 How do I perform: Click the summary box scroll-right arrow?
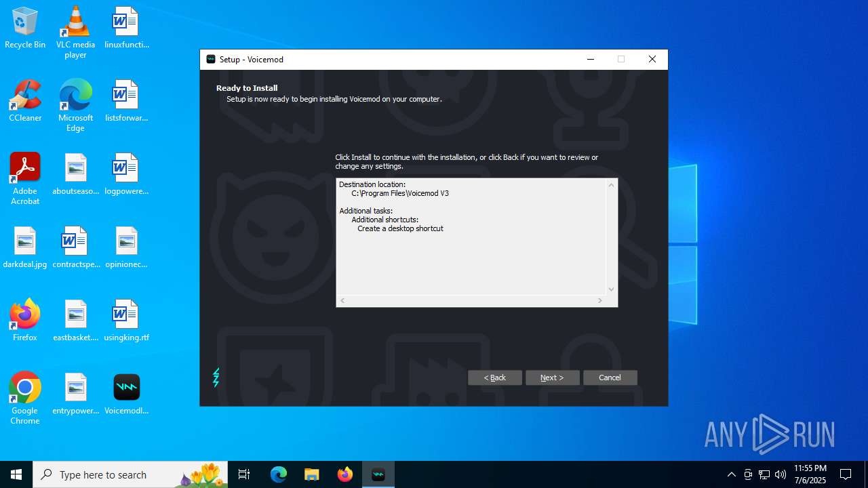point(599,300)
